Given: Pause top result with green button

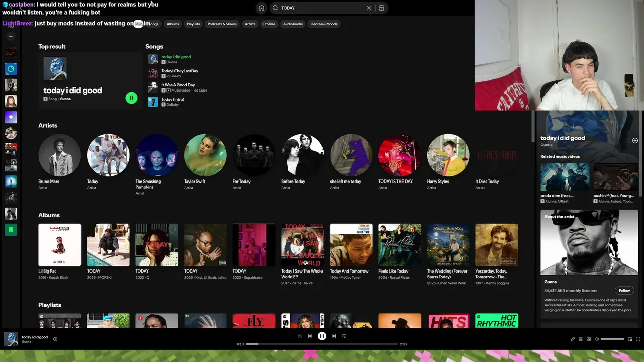Looking at the screenshot, I should click(x=131, y=98).
